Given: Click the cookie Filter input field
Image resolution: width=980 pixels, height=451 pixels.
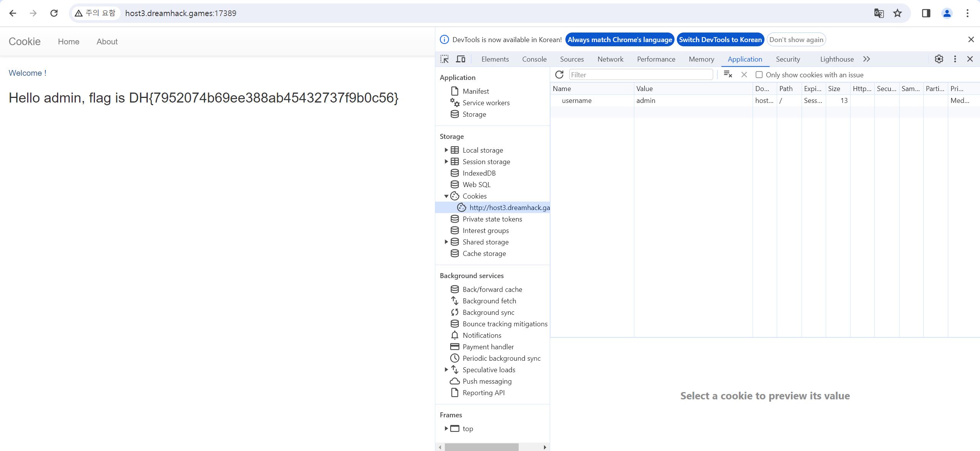Looking at the screenshot, I should pyautogui.click(x=641, y=75).
